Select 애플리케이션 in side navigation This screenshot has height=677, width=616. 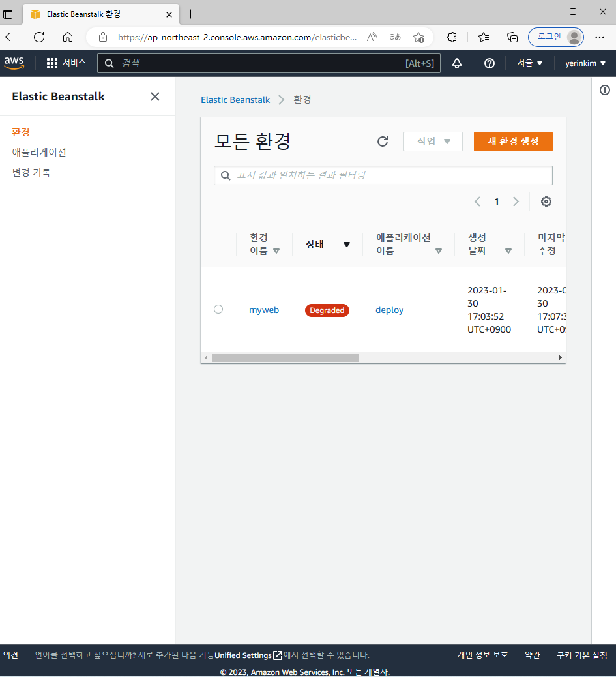(39, 153)
